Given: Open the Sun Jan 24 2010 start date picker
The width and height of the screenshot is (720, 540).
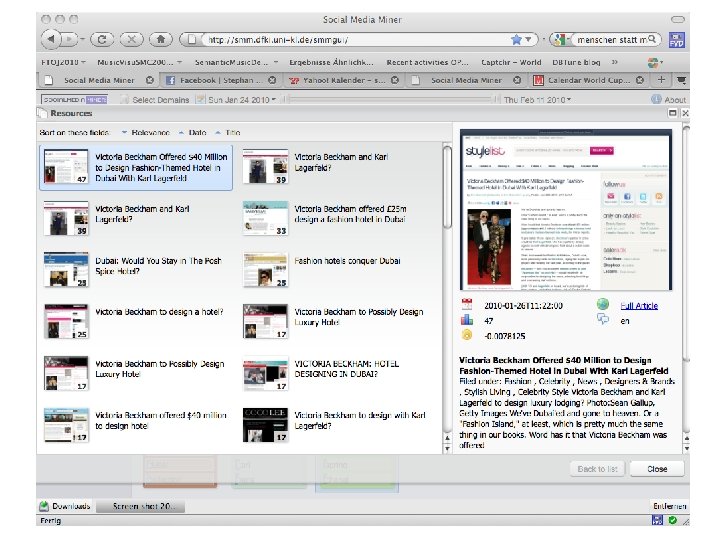Looking at the screenshot, I should (x=237, y=100).
